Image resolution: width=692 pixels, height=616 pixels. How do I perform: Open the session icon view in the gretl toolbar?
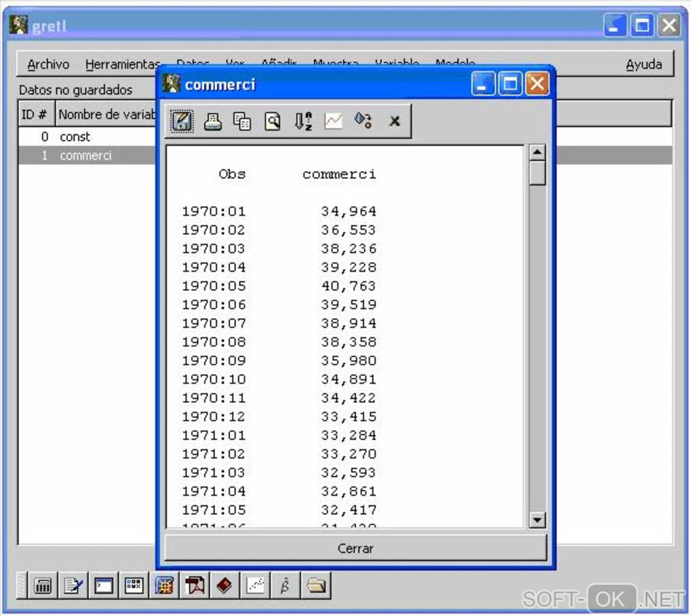tap(134, 586)
